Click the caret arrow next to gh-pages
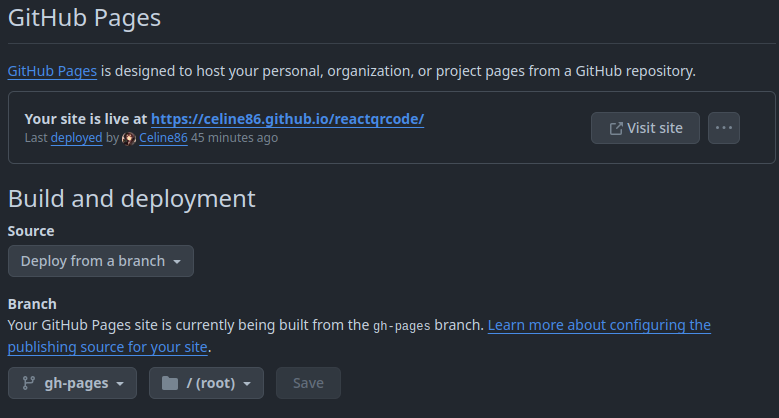779x418 pixels. pos(120,384)
